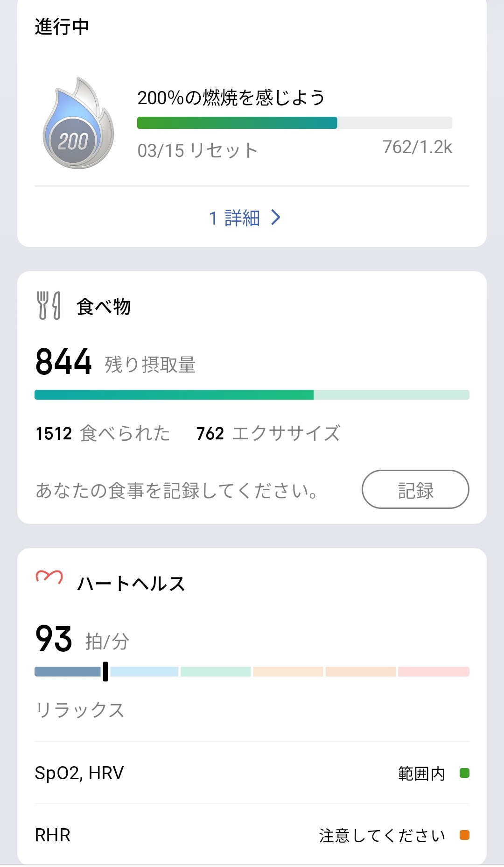504x867 pixels.
Task: Tap the 844 remaining intake value
Action: (64, 362)
